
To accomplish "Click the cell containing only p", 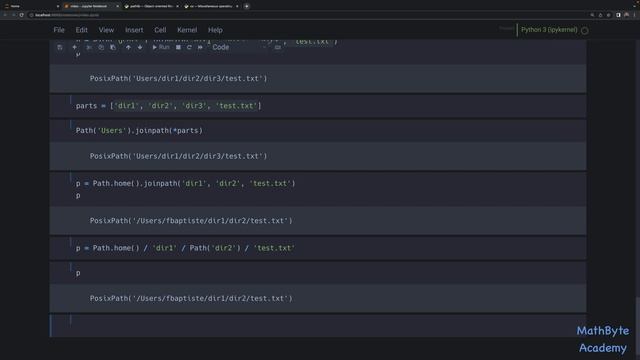I will (318, 273).
